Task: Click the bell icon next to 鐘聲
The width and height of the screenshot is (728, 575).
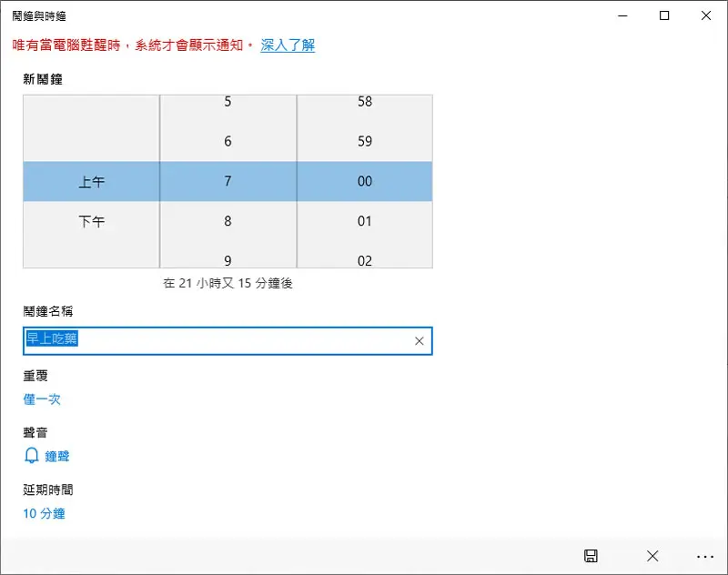Action: coord(31,456)
